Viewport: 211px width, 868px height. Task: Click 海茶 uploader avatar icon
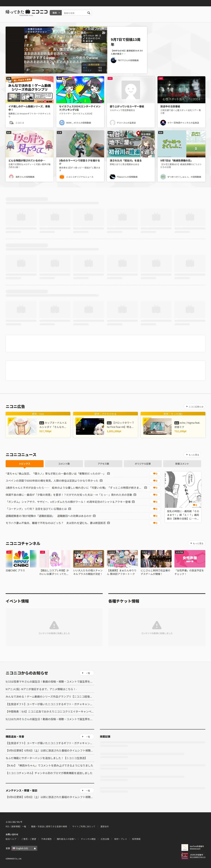(11, 177)
